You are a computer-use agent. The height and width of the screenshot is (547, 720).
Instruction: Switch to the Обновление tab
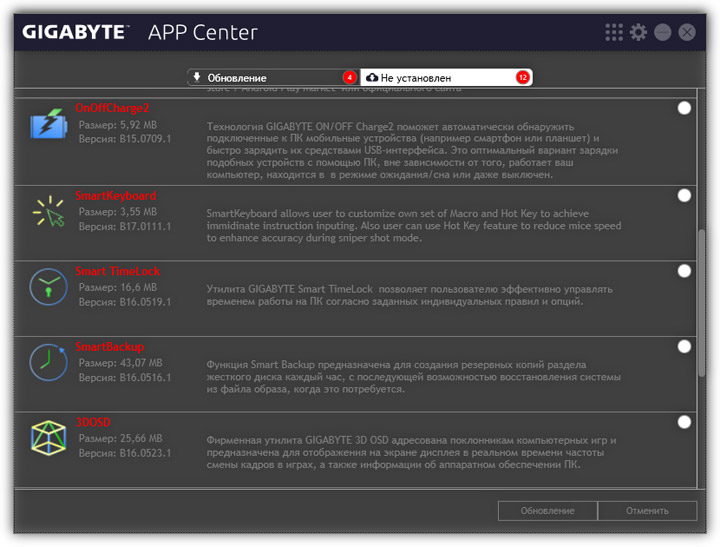(274, 78)
